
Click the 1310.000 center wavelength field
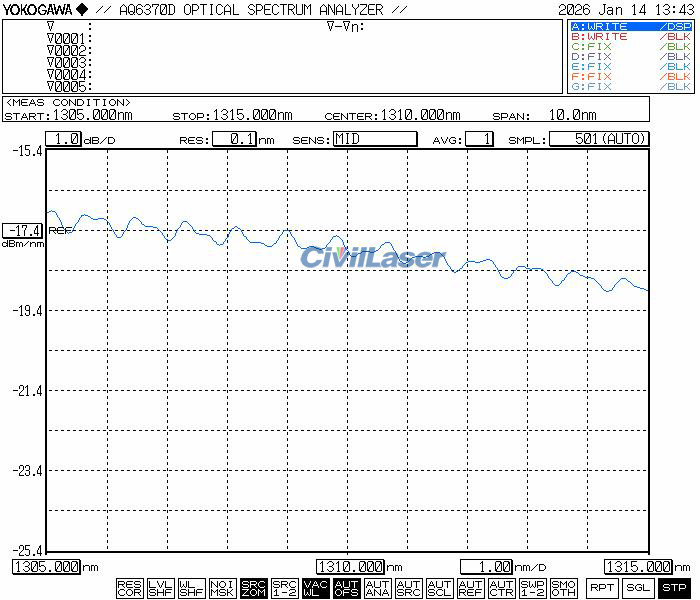click(351, 567)
